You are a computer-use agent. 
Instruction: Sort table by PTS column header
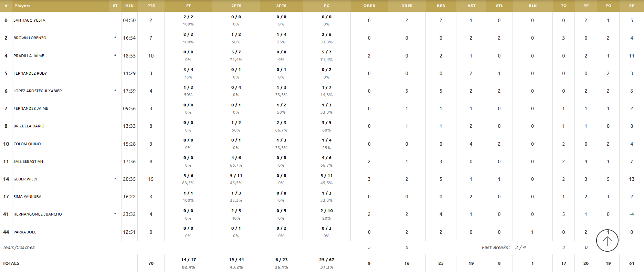(x=151, y=6)
